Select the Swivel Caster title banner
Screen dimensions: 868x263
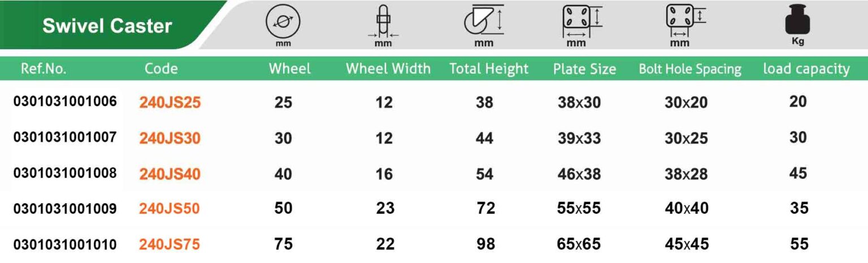click(x=107, y=26)
